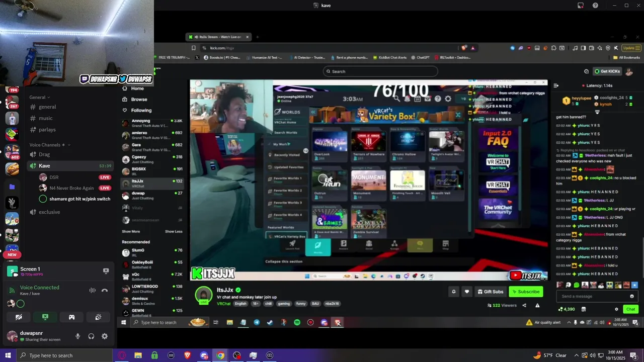Click the duwapsnr user panel avatar
The height and width of the screenshot is (362, 644).
pyautogui.click(x=12, y=336)
